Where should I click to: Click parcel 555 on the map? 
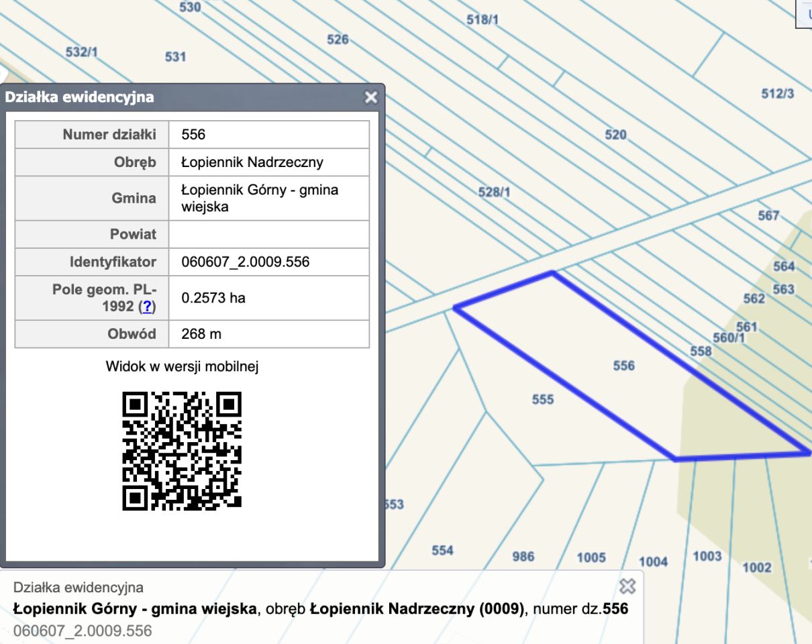(543, 400)
